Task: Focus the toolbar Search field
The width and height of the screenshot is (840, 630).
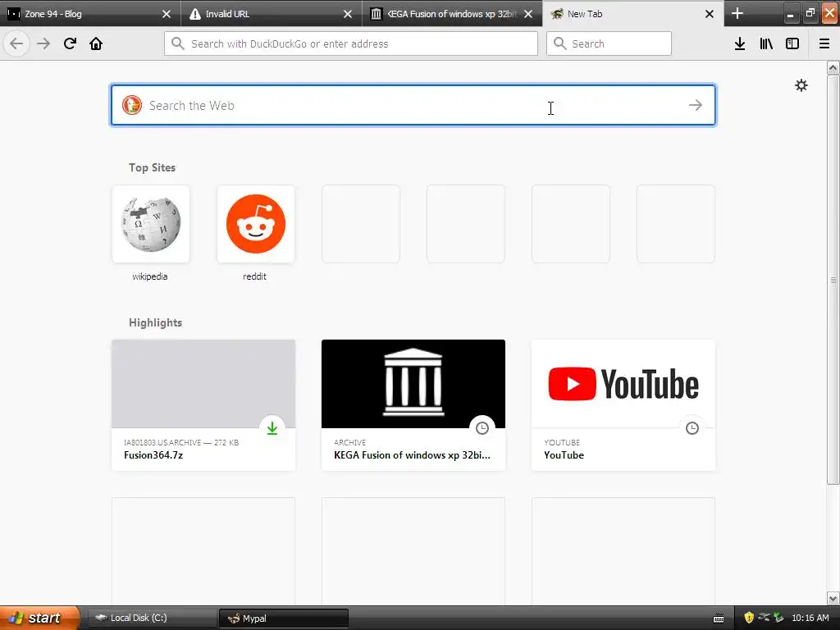Action: (x=609, y=43)
